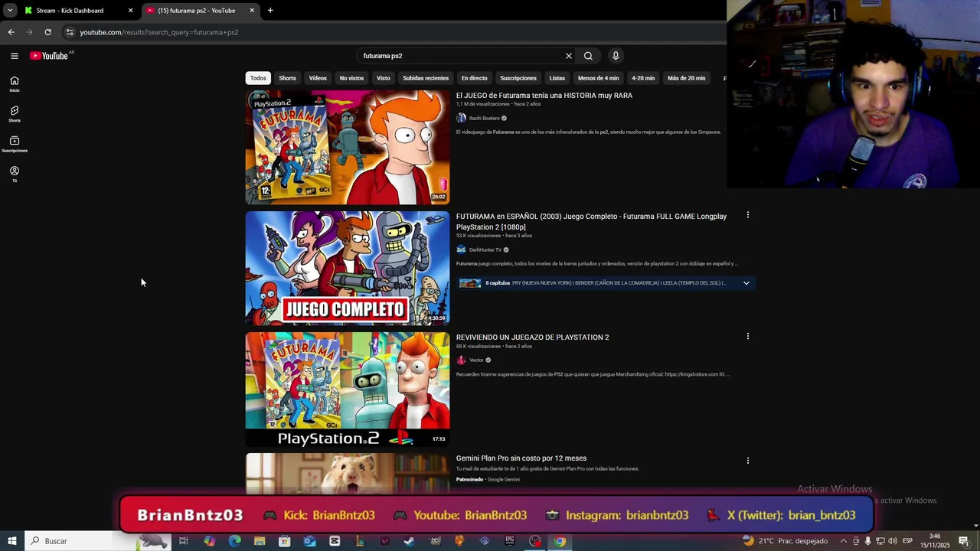This screenshot has height=551, width=980.
Task: Switch to OBS Studio in the taskbar
Action: [x=535, y=541]
